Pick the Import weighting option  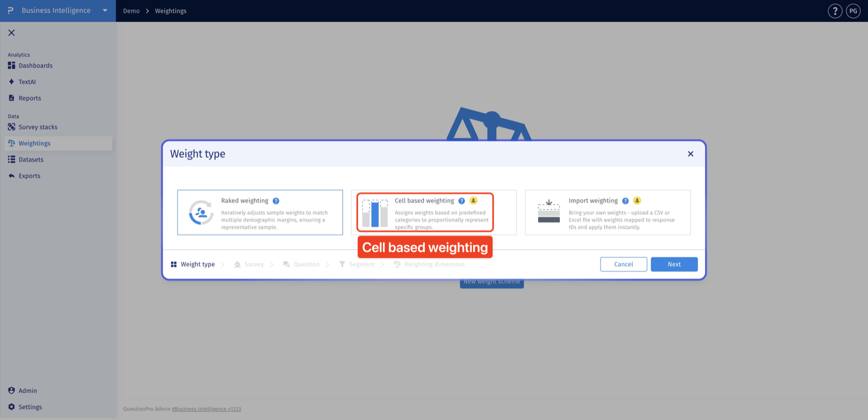(x=608, y=212)
